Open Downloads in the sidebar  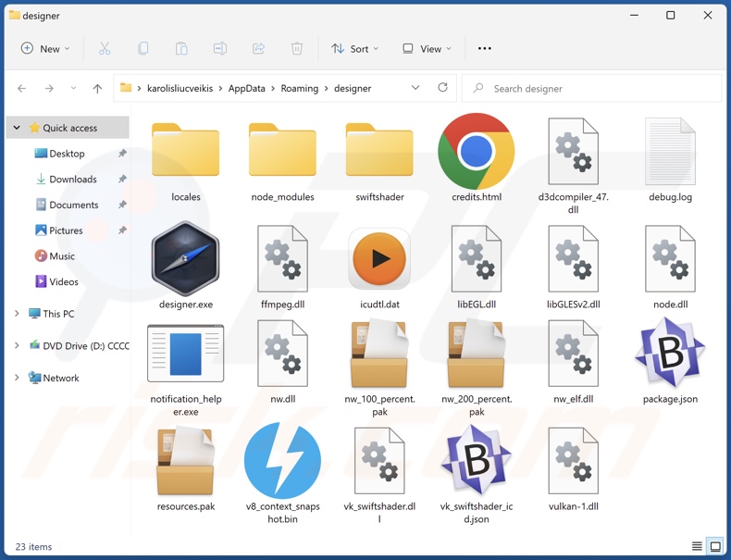[73, 179]
